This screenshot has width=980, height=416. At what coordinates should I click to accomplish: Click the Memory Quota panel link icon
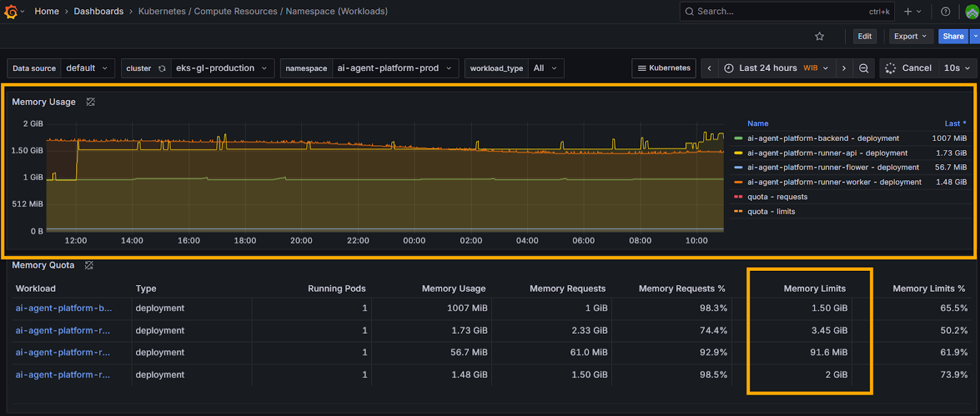89,265
